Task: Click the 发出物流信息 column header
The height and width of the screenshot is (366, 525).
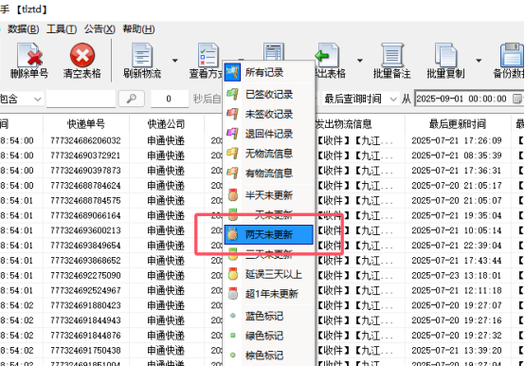Action: click(344, 124)
